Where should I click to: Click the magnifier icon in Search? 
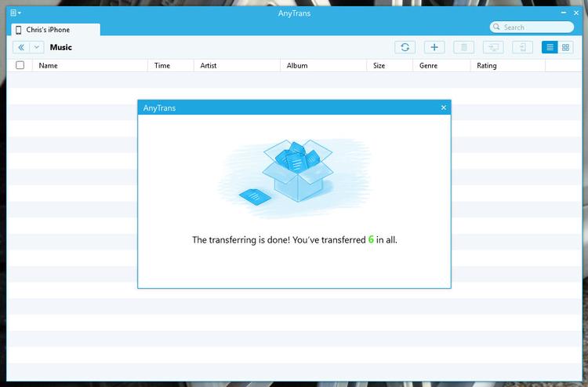tap(496, 27)
